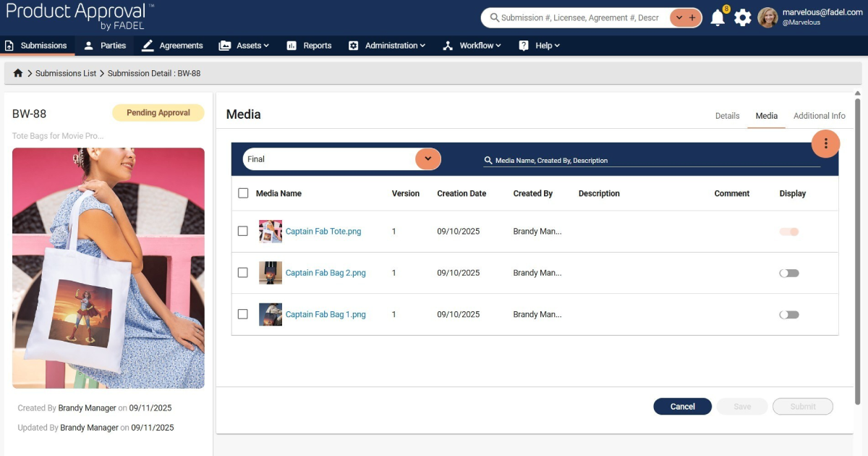The height and width of the screenshot is (456, 868).
Task: Check the select-all box in the Media Name header
Action: [244, 193]
